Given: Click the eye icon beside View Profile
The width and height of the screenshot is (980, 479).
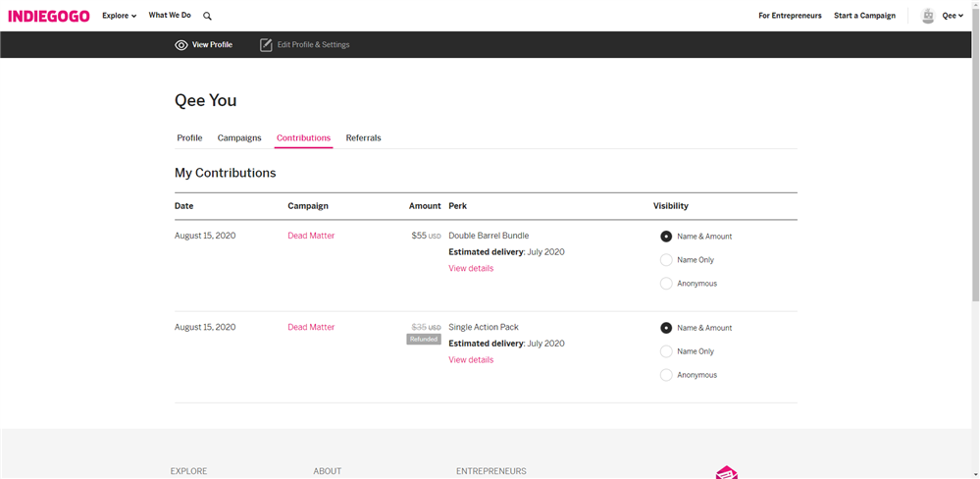Looking at the screenshot, I should coord(181,45).
